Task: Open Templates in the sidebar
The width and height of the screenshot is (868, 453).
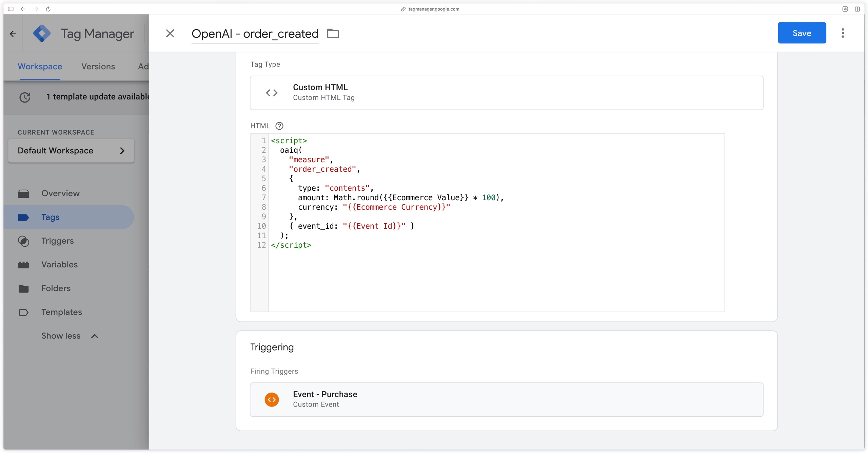Action: (68, 312)
